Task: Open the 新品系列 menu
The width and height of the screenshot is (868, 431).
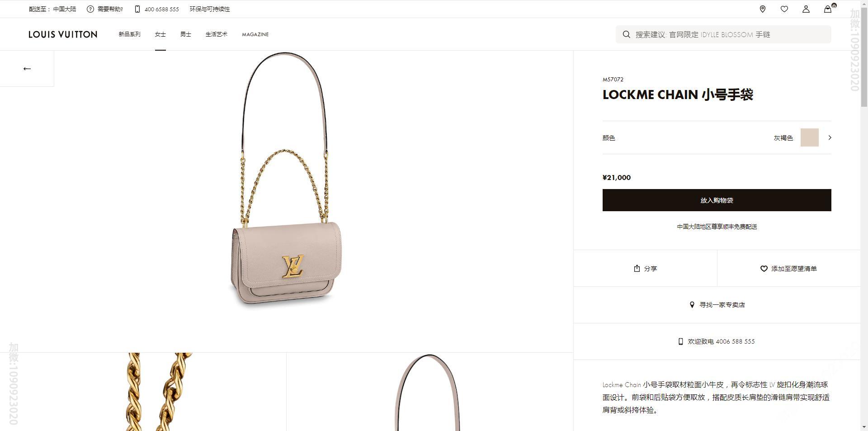Action: 129,34
